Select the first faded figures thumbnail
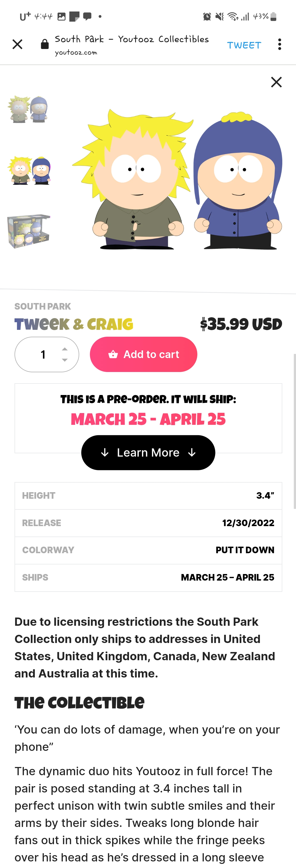 [x=29, y=109]
